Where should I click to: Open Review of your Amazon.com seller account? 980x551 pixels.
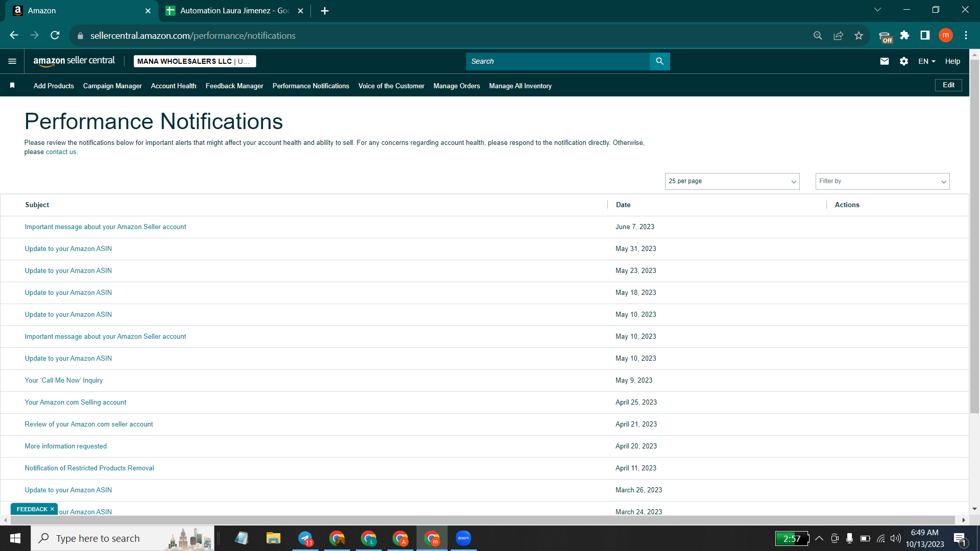[x=89, y=424]
